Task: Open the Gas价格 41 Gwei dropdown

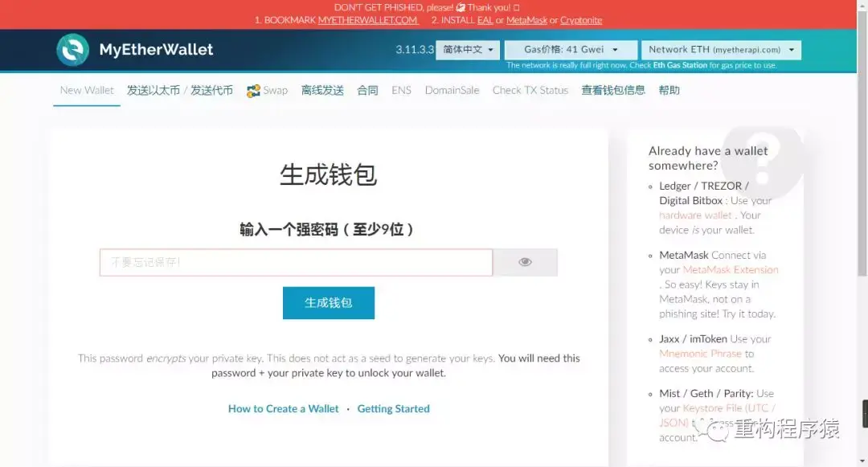Action: click(x=571, y=50)
